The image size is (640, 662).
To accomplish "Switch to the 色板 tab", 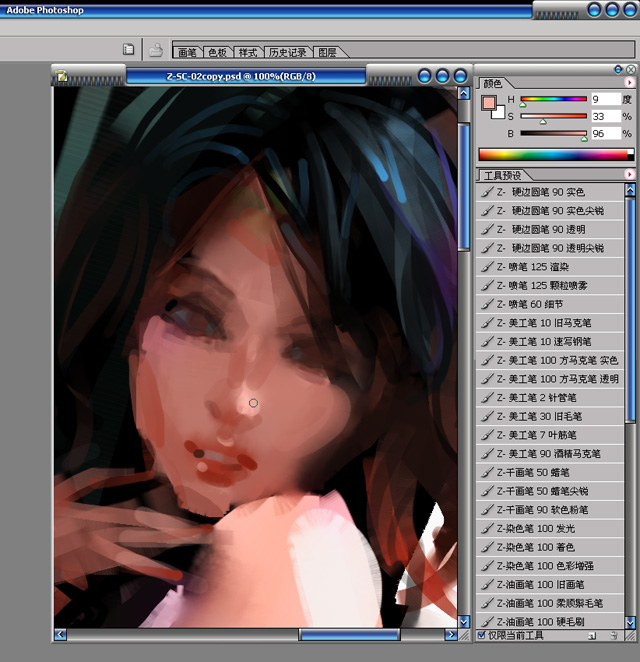I will click(x=217, y=52).
